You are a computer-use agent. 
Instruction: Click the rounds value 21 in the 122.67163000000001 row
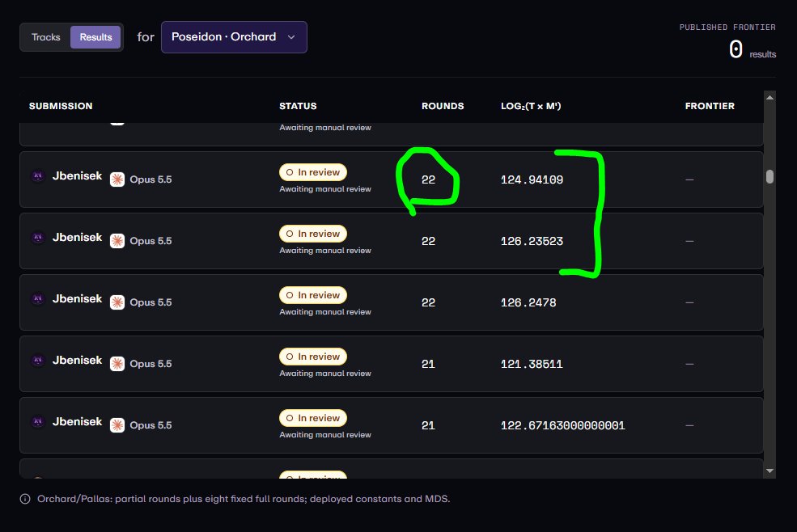[428, 425]
